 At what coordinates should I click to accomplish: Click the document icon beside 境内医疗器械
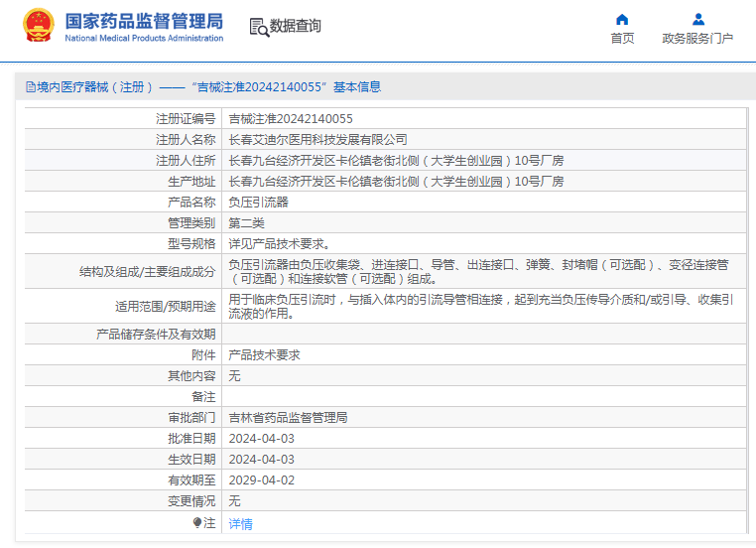click(x=31, y=86)
